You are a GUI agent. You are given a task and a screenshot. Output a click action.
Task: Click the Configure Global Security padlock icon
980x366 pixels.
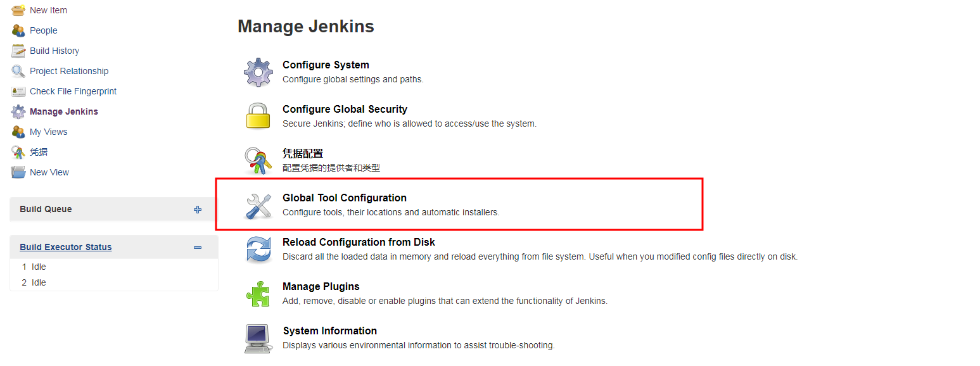click(258, 117)
